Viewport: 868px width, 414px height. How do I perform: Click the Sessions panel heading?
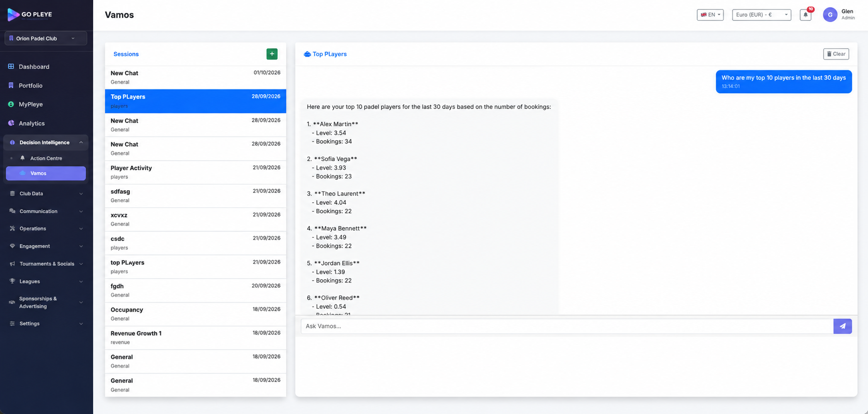(126, 54)
